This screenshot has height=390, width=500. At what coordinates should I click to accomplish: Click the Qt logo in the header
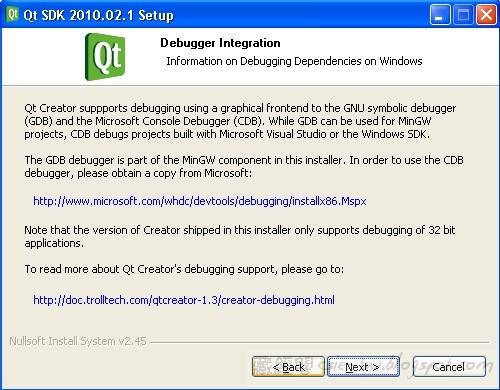click(105, 57)
